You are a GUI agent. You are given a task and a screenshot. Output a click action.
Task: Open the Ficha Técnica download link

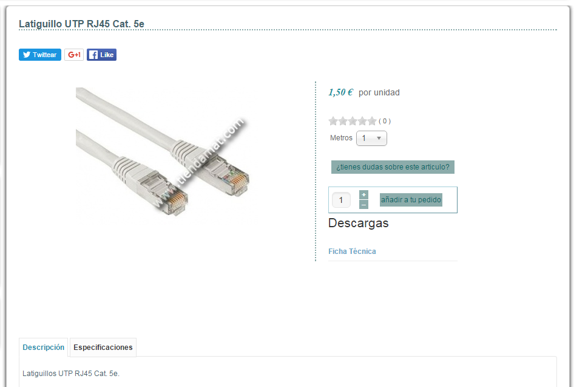click(x=352, y=252)
